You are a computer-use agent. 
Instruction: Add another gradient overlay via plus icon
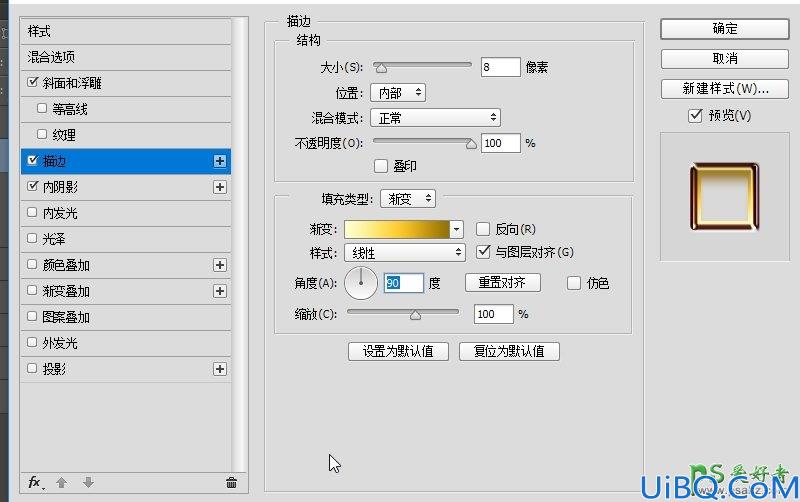(220, 291)
